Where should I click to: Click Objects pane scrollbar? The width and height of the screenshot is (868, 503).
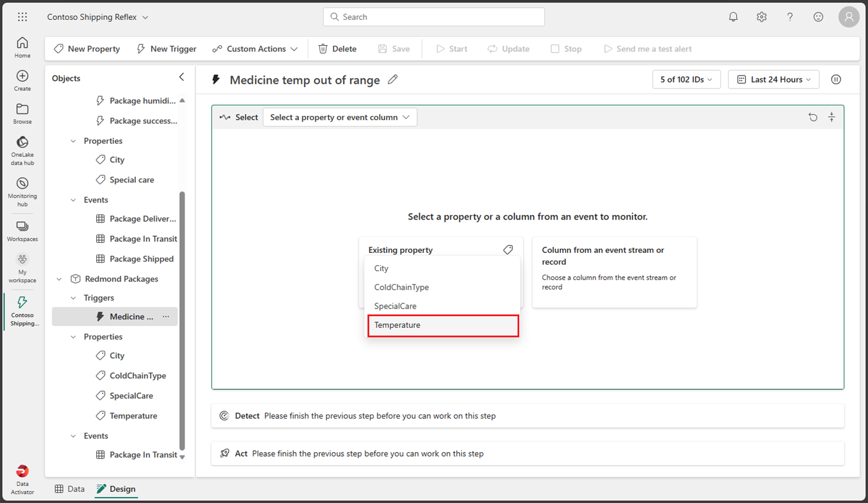point(182,320)
